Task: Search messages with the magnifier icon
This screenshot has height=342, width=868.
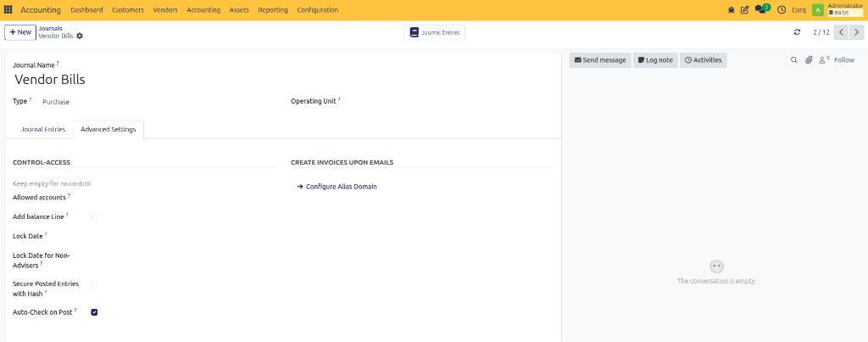Action: pyautogui.click(x=793, y=60)
